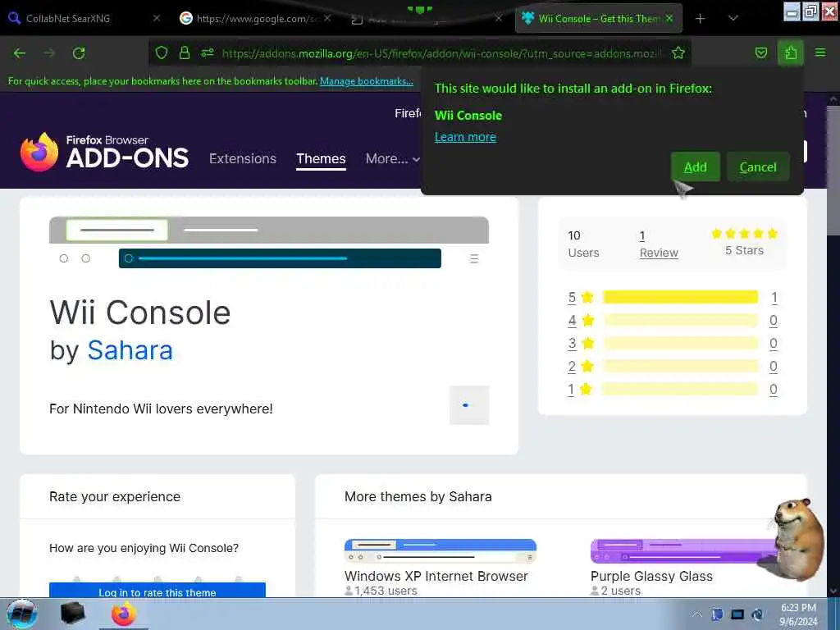Screen dimensions: 840x630
Task: Click the display tray icon
Action: pyautogui.click(x=737, y=614)
